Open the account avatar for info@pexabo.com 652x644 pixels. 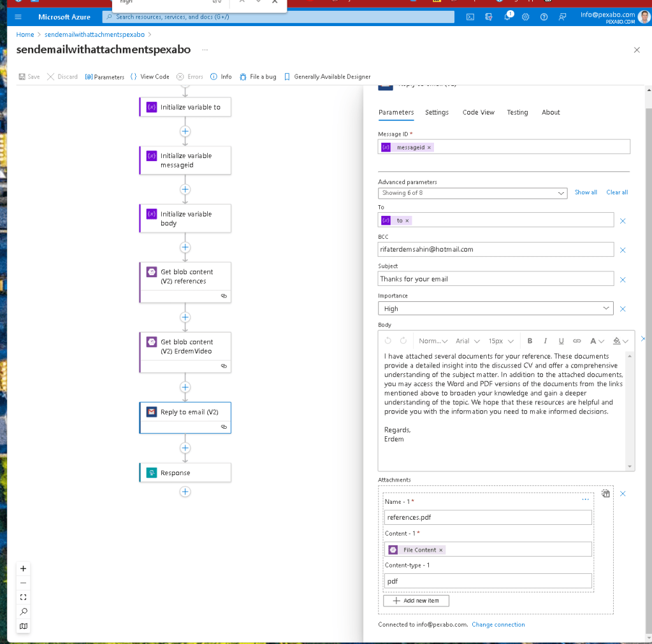pyautogui.click(x=644, y=17)
